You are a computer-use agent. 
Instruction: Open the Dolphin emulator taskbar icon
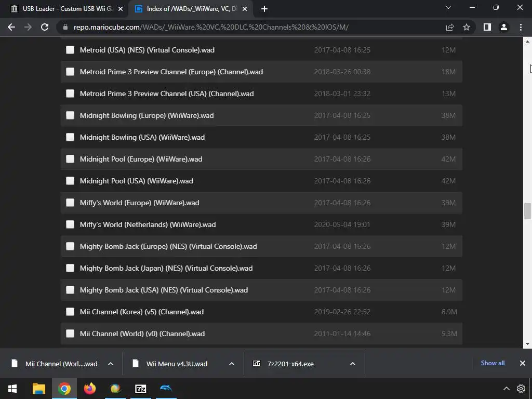tap(166, 389)
